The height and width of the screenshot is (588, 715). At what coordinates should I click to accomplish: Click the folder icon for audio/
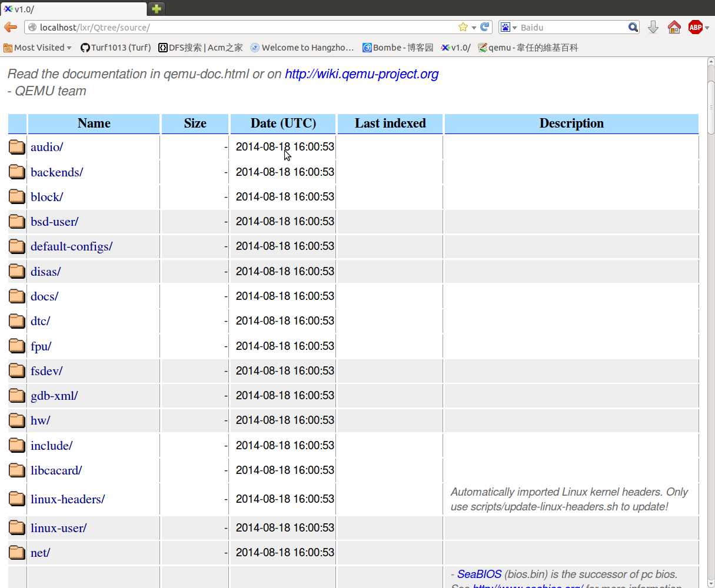[17, 147]
